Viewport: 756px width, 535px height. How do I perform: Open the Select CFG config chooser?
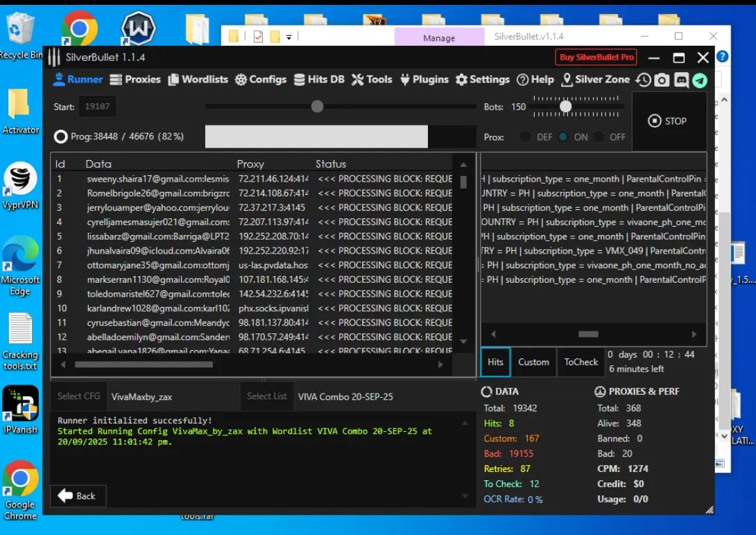78,396
